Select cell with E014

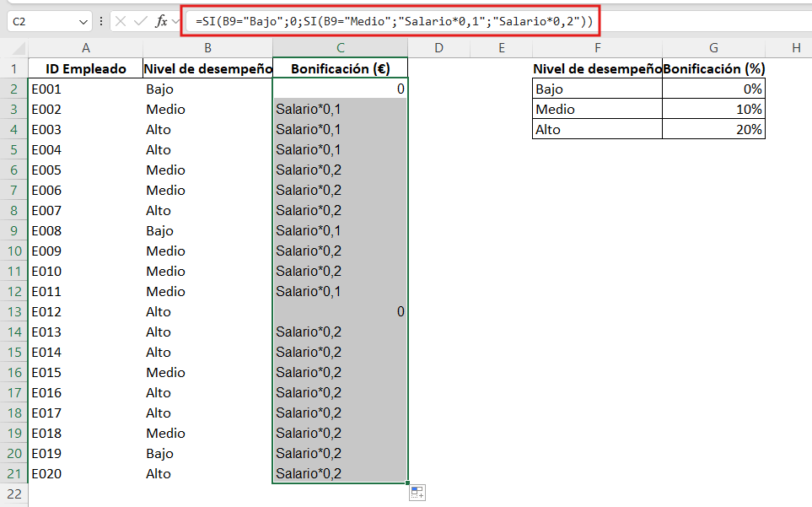pyautogui.click(x=85, y=352)
